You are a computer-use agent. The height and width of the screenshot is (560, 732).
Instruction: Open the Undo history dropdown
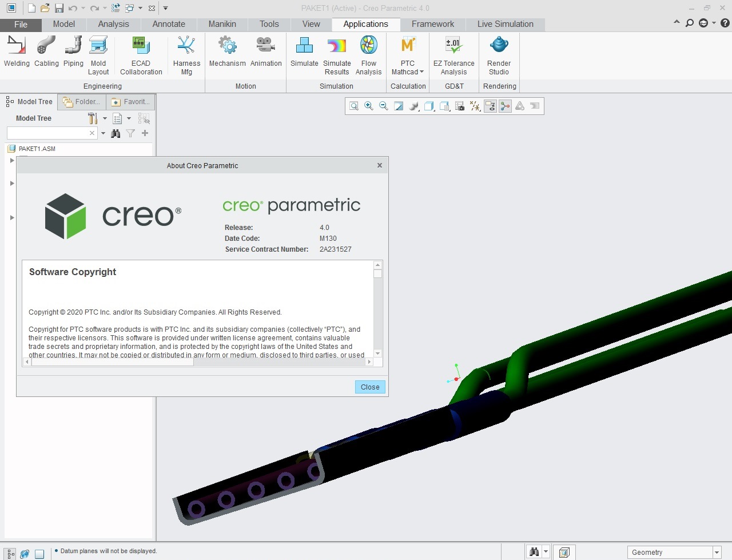coord(83,8)
